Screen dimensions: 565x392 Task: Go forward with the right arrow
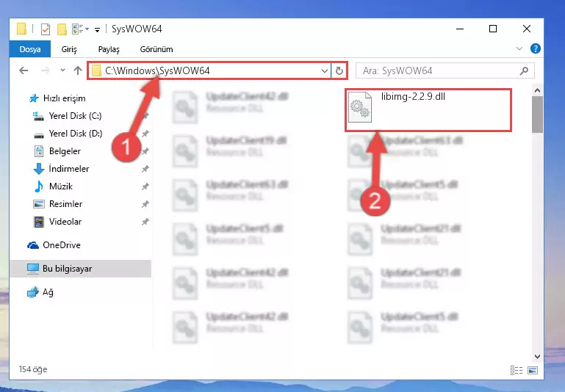point(45,70)
